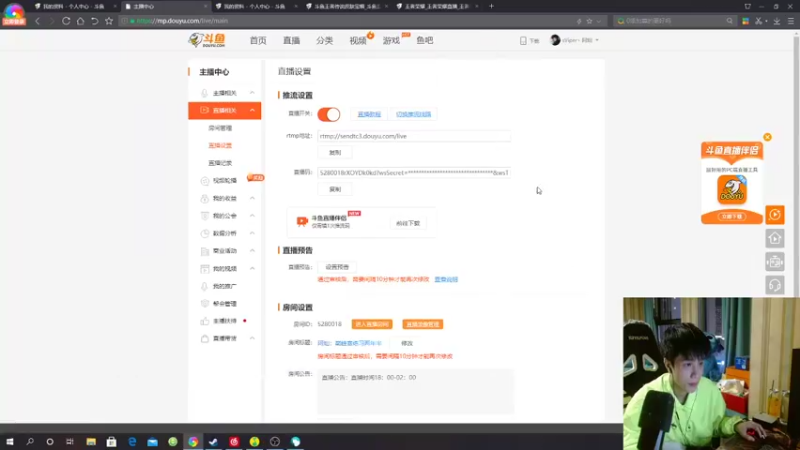Click the browser undo arrow icon
800x450 pixels.
94,21
